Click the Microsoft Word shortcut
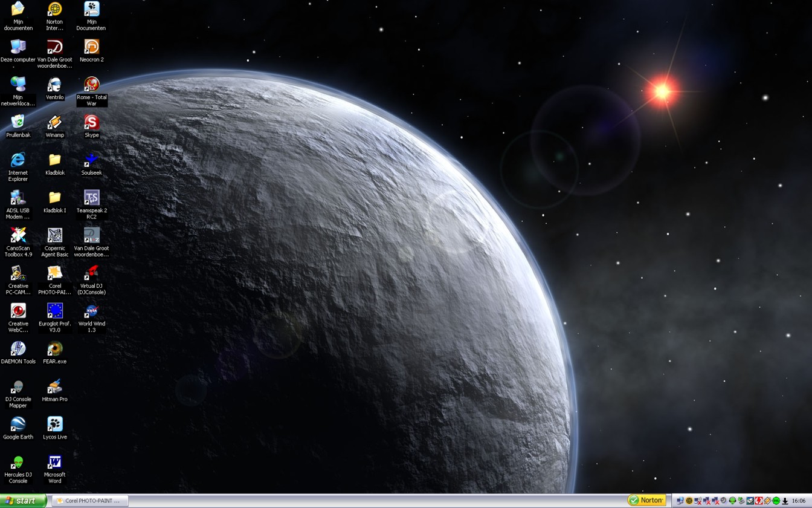This screenshot has height=508, width=812. click(54, 463)
